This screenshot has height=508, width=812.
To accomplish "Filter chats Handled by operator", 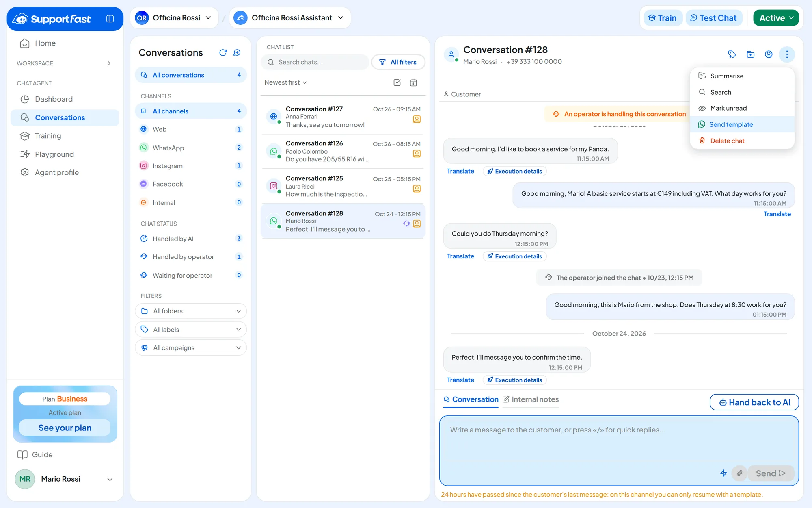I will point(191,257).
